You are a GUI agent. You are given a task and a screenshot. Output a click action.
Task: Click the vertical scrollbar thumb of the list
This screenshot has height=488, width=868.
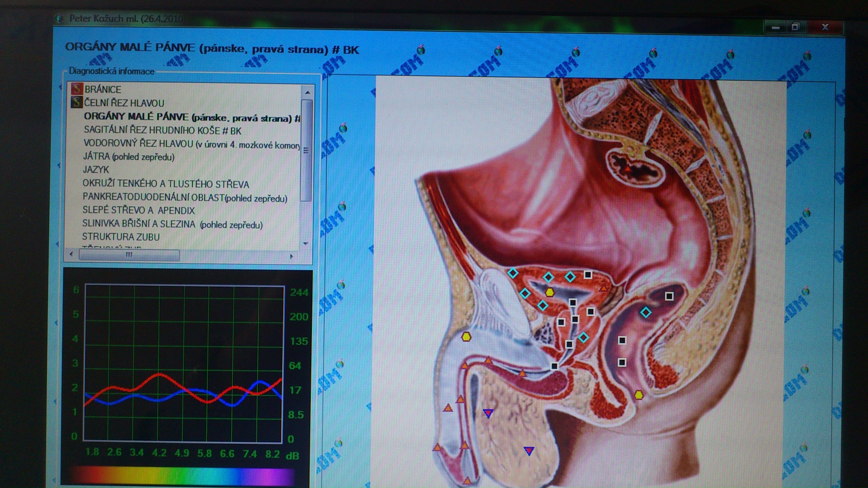(306, 150)
